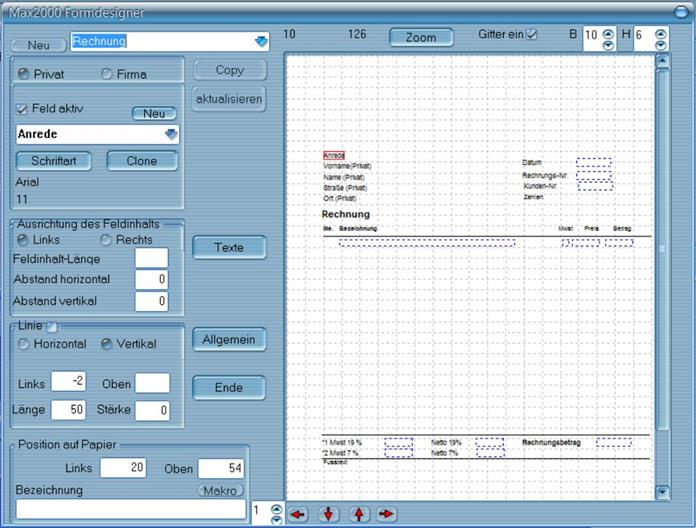The height and width of the screenshot is (528, 696).
Task: Open the Rechnung form dropdown
Action: click(x=261, y=42)
